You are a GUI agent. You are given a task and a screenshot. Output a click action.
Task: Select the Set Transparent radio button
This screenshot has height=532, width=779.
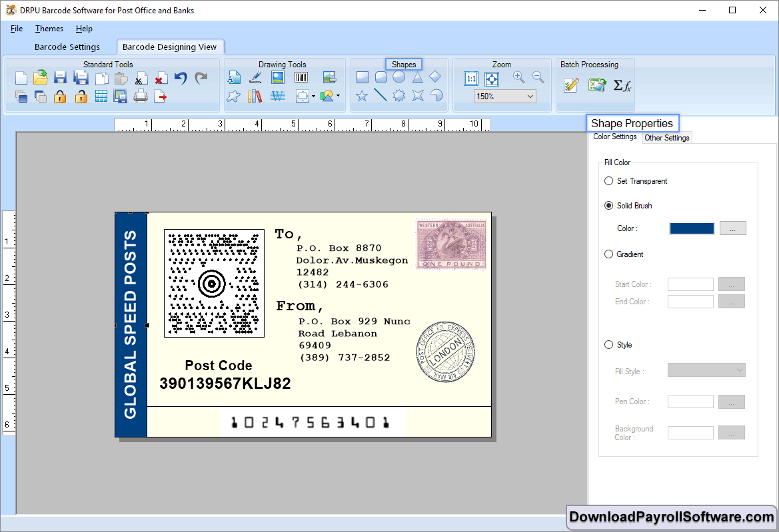[x=608, y=181]
